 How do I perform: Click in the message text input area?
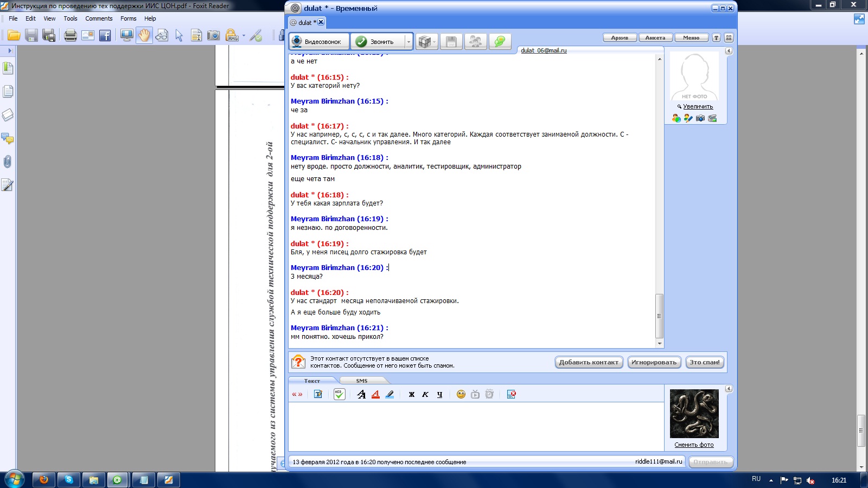476,426
